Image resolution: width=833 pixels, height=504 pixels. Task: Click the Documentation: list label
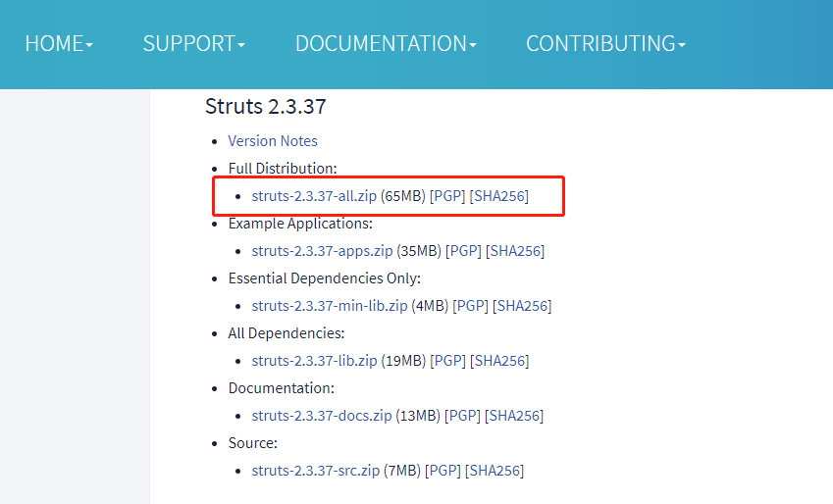pos(281,388)
